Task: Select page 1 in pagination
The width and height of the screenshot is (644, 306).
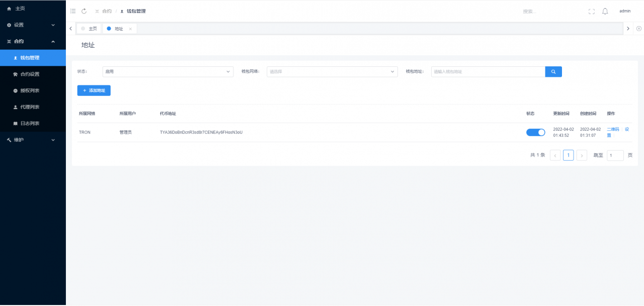Action: (x=568, y=155)
